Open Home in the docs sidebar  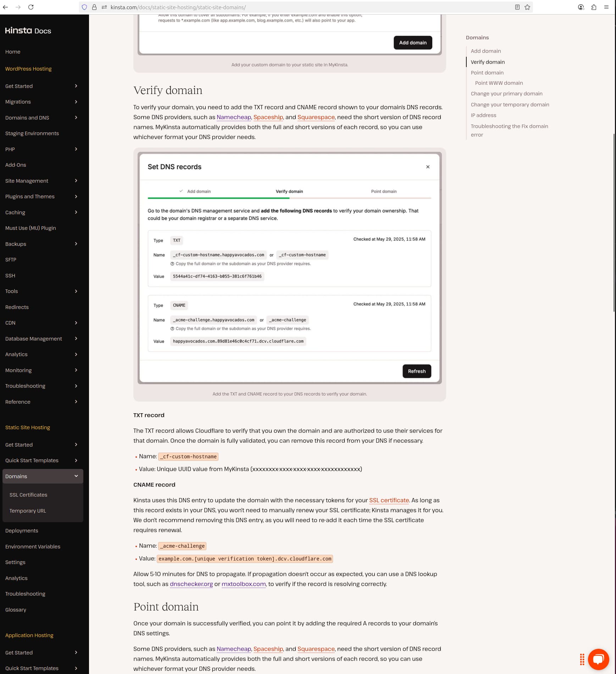click(13, 52)
